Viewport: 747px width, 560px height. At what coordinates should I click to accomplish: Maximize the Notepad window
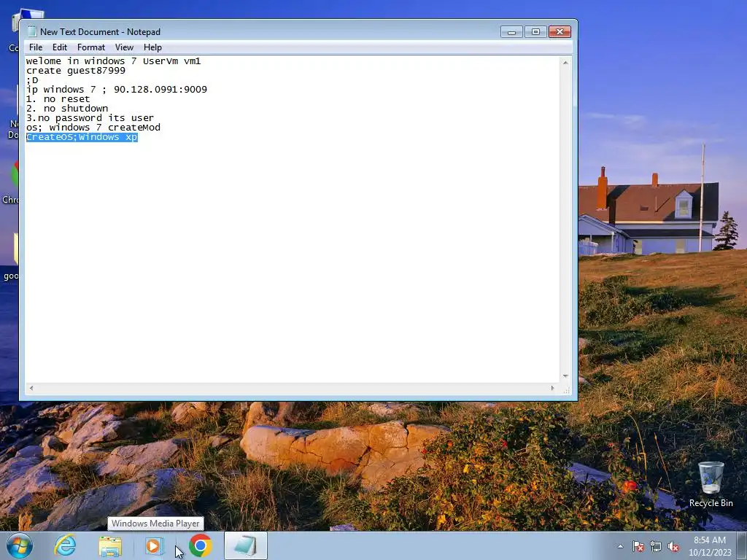(535, 32)
